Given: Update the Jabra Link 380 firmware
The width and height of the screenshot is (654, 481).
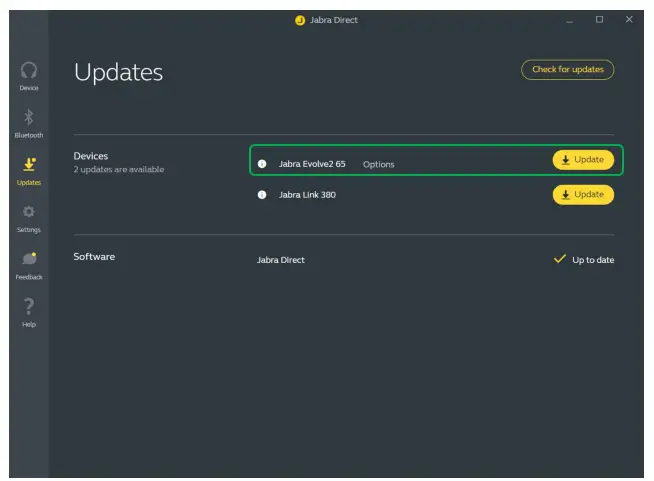Looking at the screenshot, I should [x=583, y=195].
